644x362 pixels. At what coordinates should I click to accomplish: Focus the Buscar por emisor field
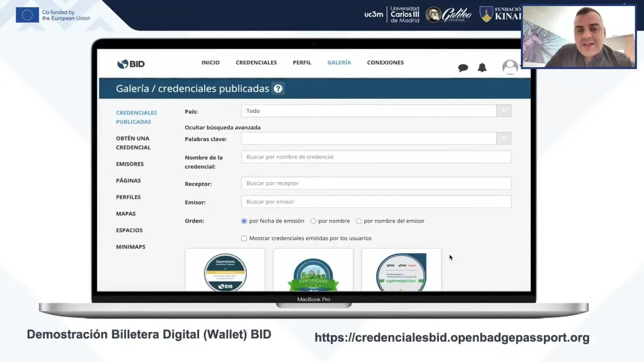click(376, 202)
